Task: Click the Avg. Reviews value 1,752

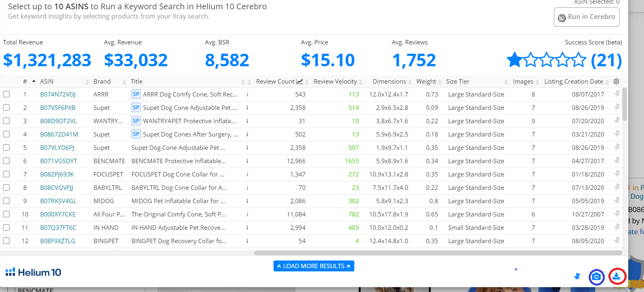Action: [x=414, y=60]
